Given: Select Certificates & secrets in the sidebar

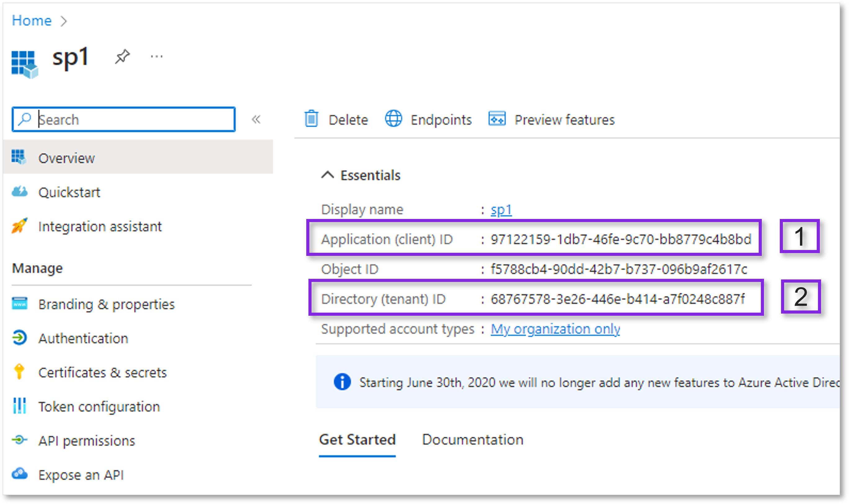Looking at the screenshot, I should click(103, 372).
